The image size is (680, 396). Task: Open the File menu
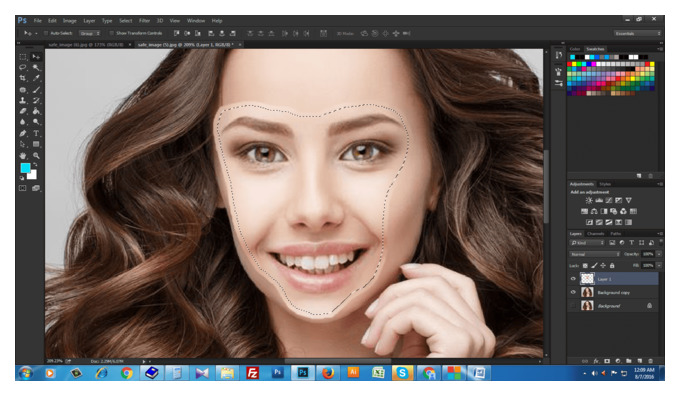click(38, 20)
